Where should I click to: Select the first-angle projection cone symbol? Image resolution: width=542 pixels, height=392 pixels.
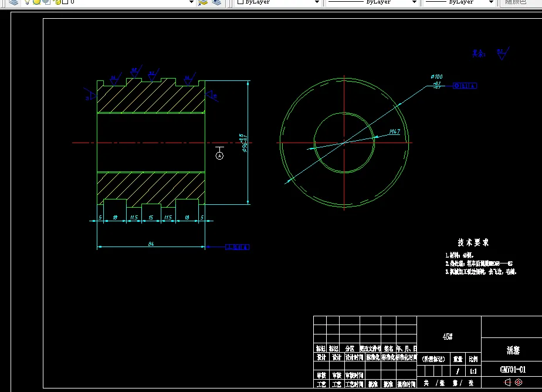(x=507, y=383)
